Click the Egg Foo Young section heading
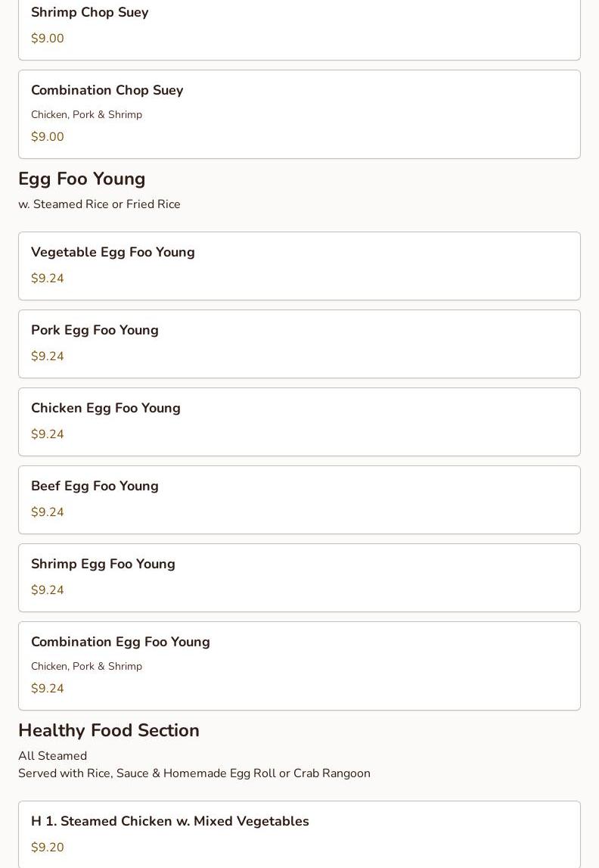This screenshot has height=868, width=599. coord(82,179)
